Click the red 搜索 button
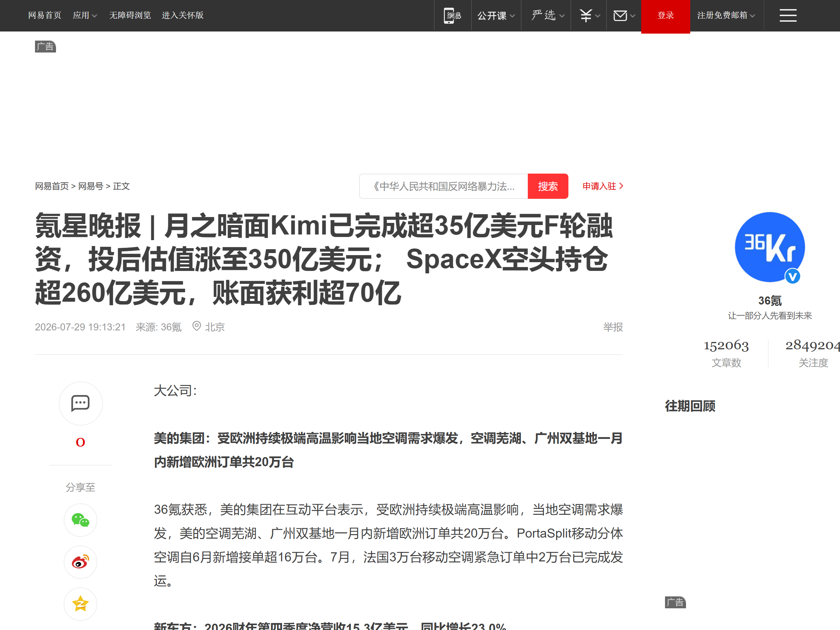The height and width of the screenshot is (630, 840). pyautogui.click(x=548, y=186)
